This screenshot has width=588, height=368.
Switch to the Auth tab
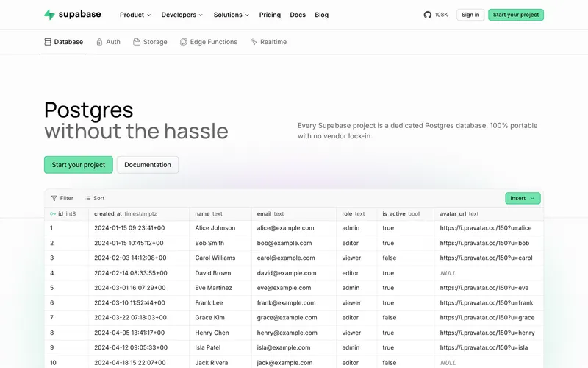tap(108, 42)
